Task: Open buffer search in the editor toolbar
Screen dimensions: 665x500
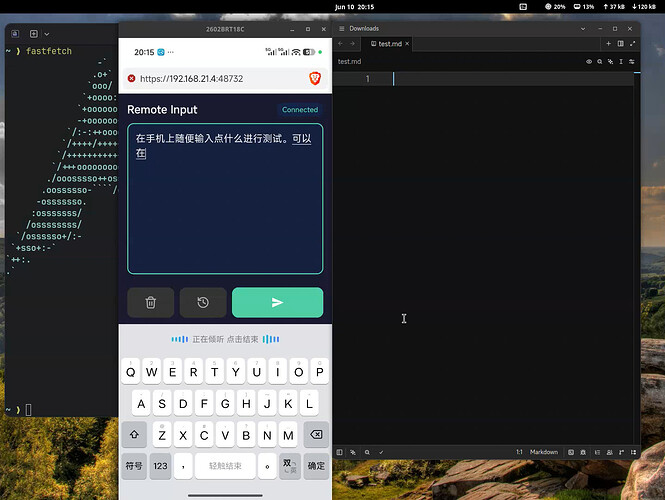Action: (600, 61)
